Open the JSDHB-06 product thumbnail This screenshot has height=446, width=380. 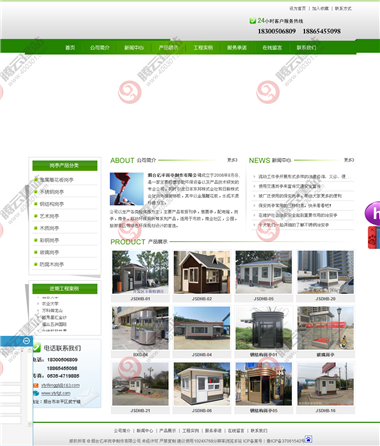202,384
